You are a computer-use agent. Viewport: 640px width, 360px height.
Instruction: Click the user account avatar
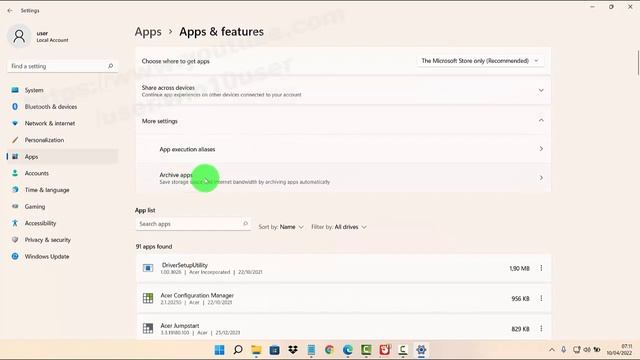point(19,36)
